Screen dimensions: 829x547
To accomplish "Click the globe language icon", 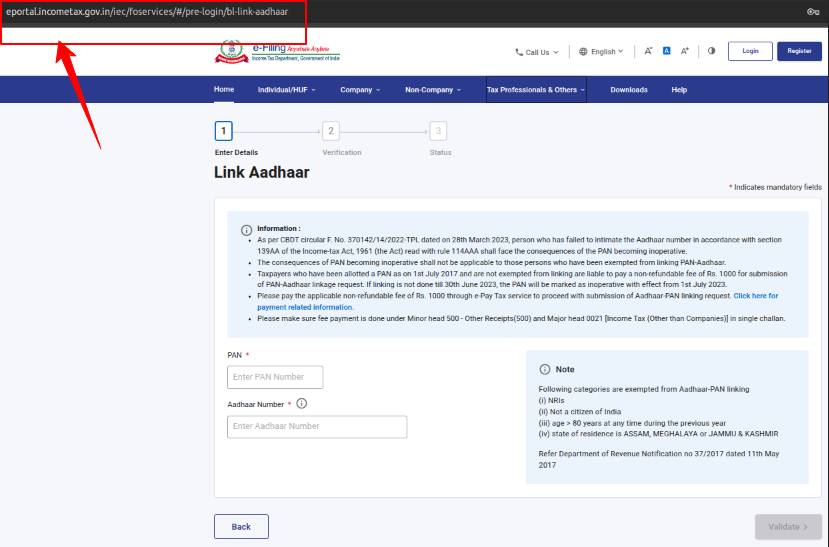I will (x=583, y=52).
